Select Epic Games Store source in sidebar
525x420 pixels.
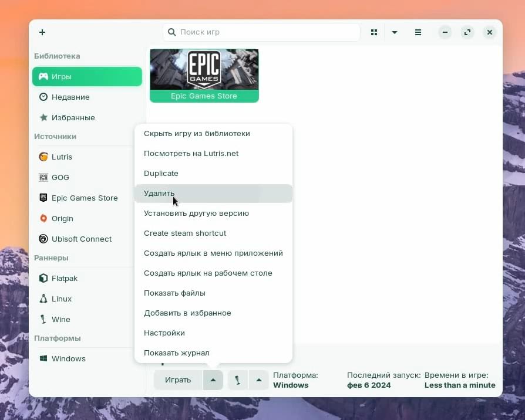85,198
